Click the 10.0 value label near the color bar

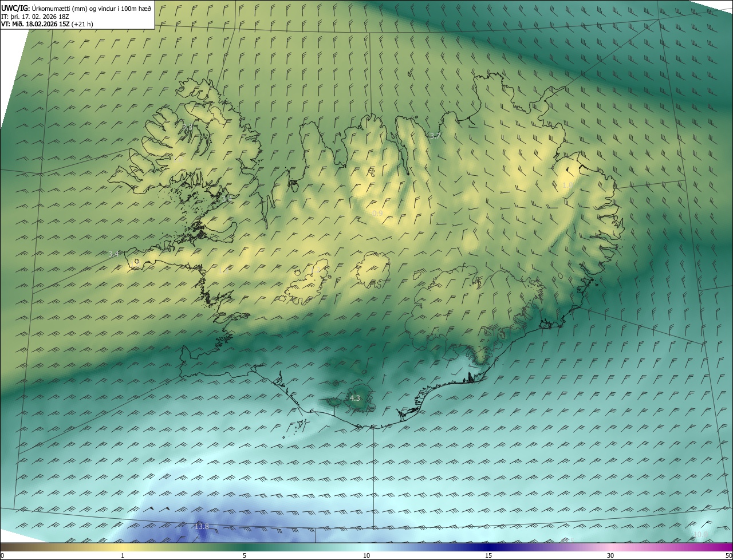(700, 535)
